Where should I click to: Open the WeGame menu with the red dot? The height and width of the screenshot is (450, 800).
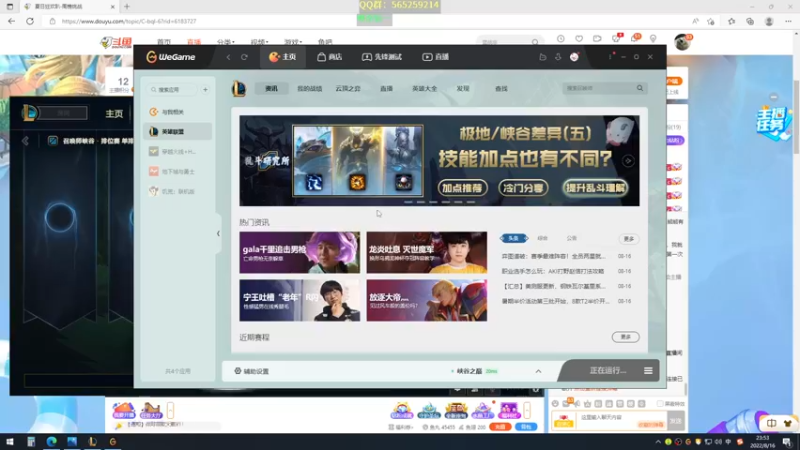[x=610, y=57]
